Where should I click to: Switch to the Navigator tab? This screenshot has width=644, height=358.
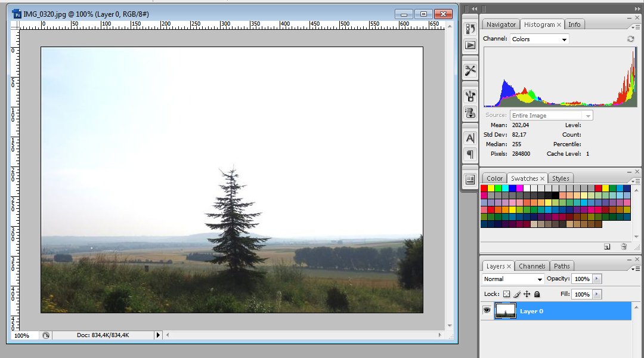(x=501, y=24)
